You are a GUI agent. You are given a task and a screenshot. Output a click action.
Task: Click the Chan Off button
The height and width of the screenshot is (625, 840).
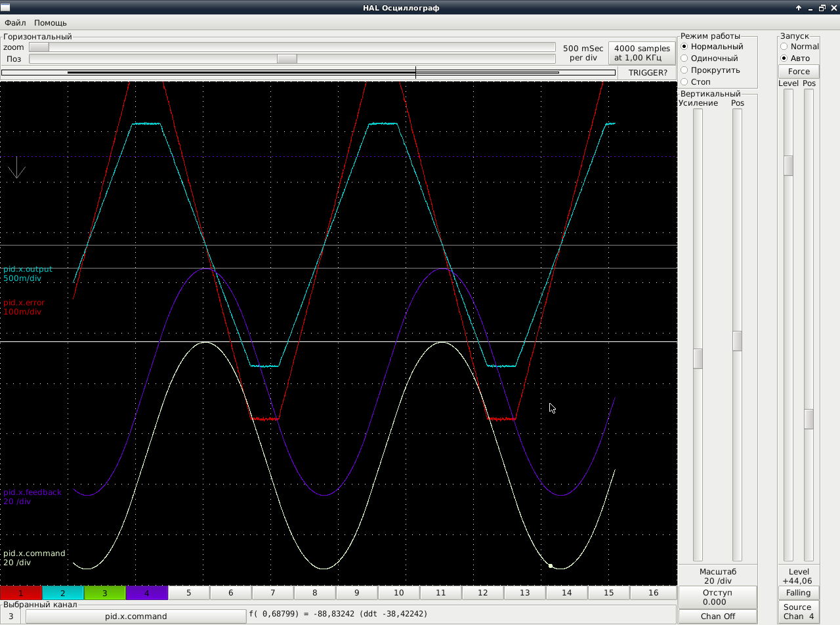click(717, 616)
